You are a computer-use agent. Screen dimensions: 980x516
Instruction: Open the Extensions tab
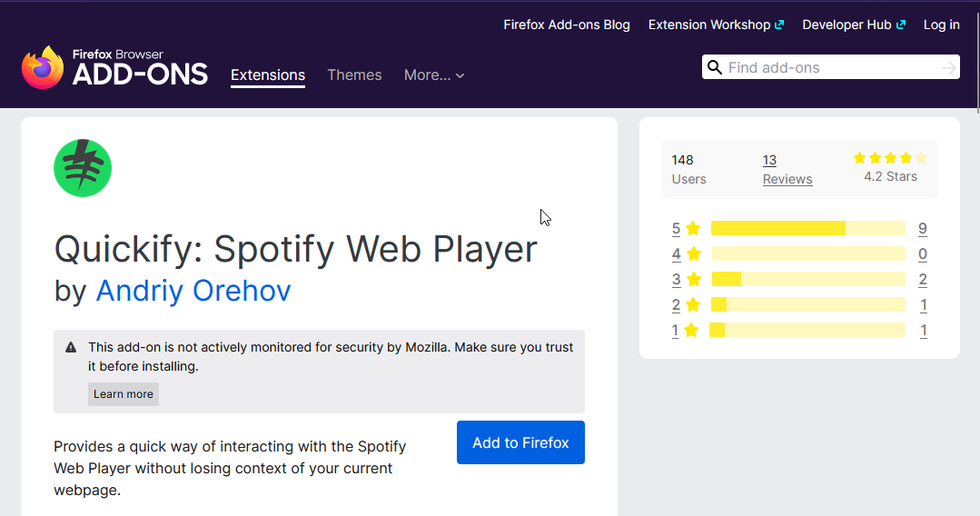click(268, 75)
